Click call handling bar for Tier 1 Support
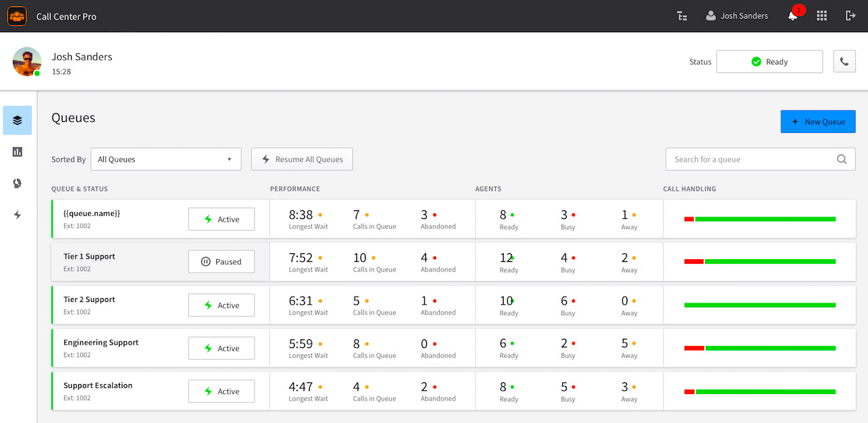This screenshot has height=423, width=868. pyautogui.click(x=760, y=262)
